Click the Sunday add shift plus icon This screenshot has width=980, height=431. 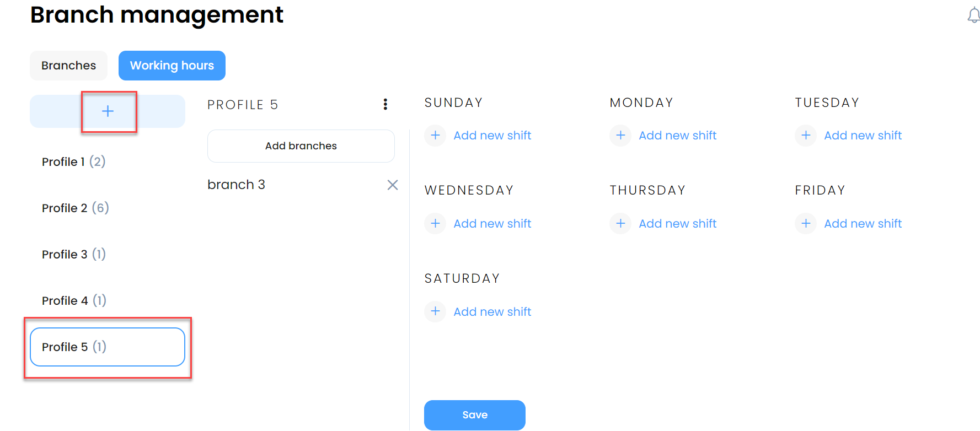(x=435, y=135)
